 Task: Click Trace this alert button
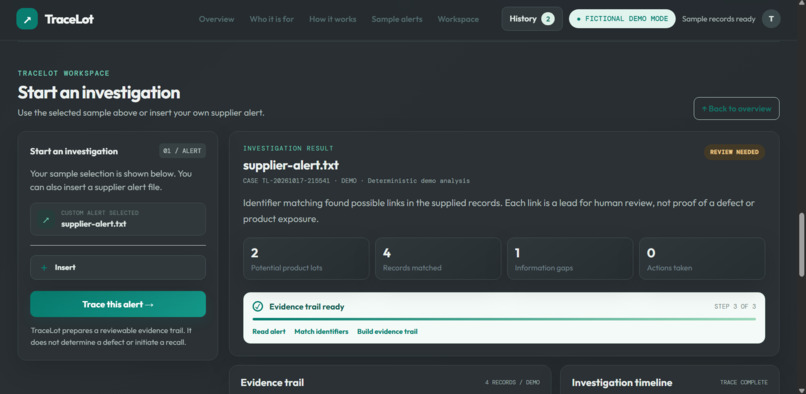(118, 304)
